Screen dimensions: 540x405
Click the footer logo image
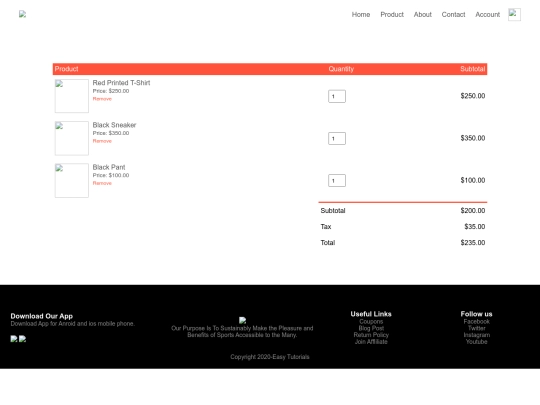(242, 320)
